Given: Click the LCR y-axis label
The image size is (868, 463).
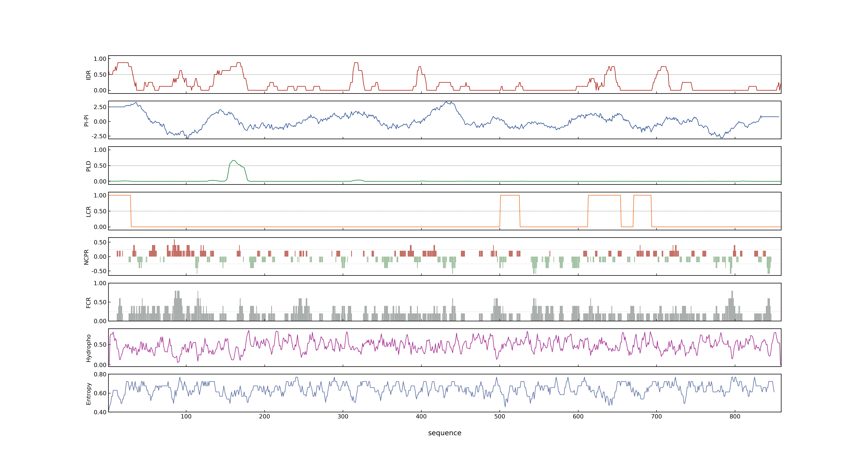Looking at the screenshot, I should coord(89,211).
